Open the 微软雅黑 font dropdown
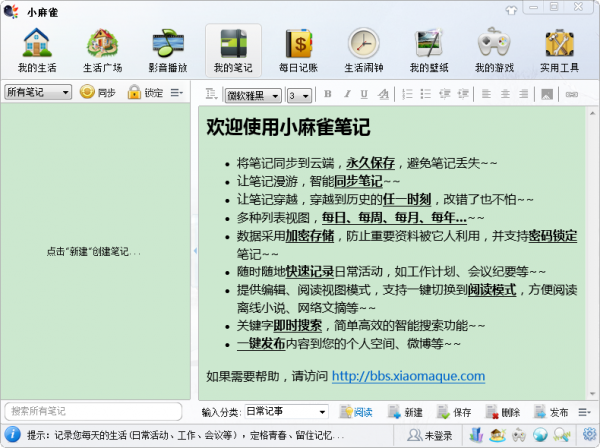The image size is (600, 448). point(253,95)
